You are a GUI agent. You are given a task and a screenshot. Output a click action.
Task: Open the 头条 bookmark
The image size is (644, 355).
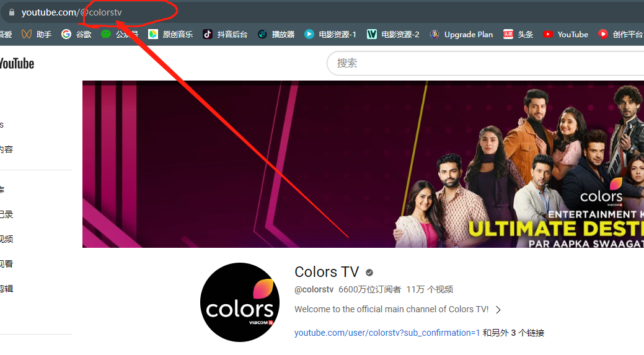518,35
